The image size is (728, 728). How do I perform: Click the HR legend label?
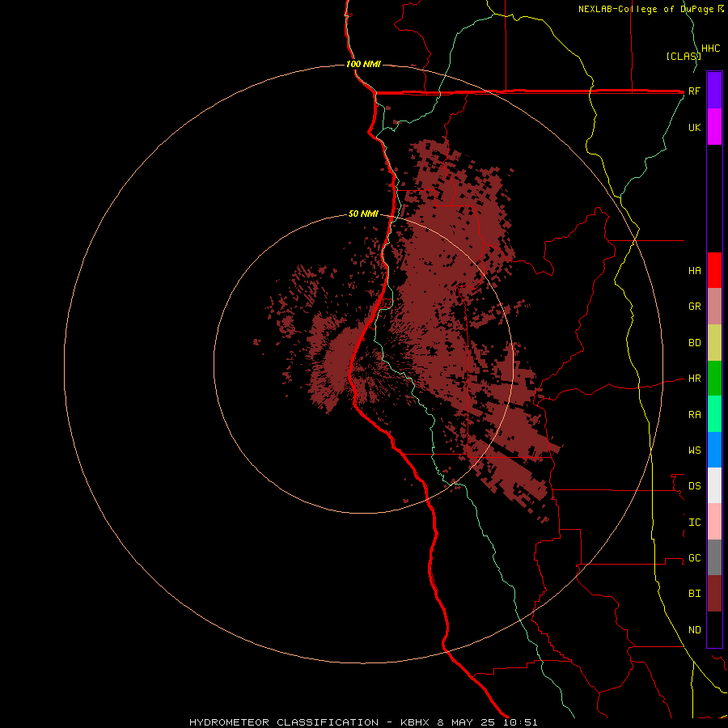pos(695,379)
